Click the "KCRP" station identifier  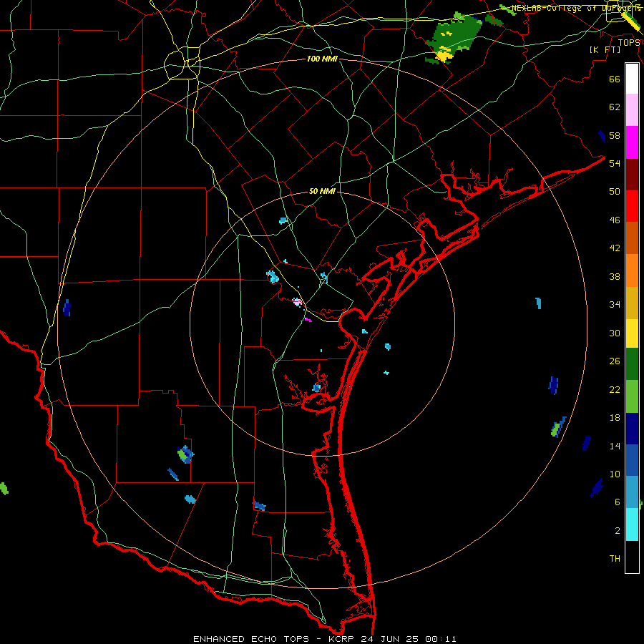(342, 639)
